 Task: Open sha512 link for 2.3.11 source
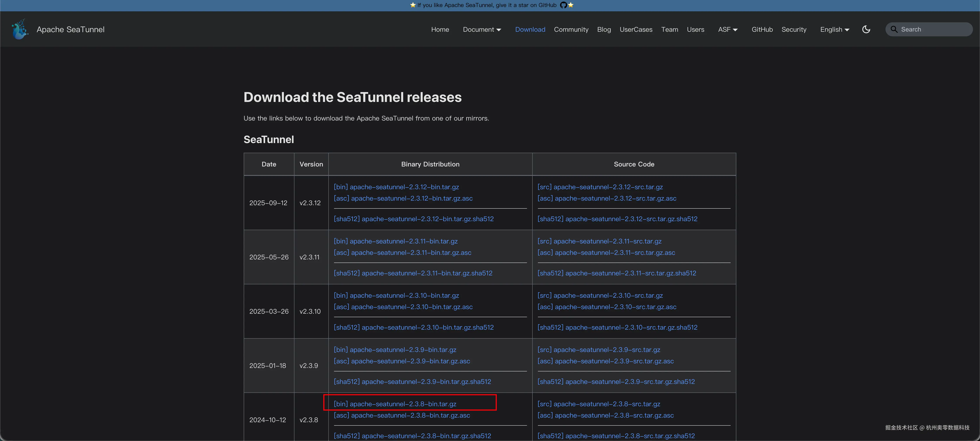point(616,273)
